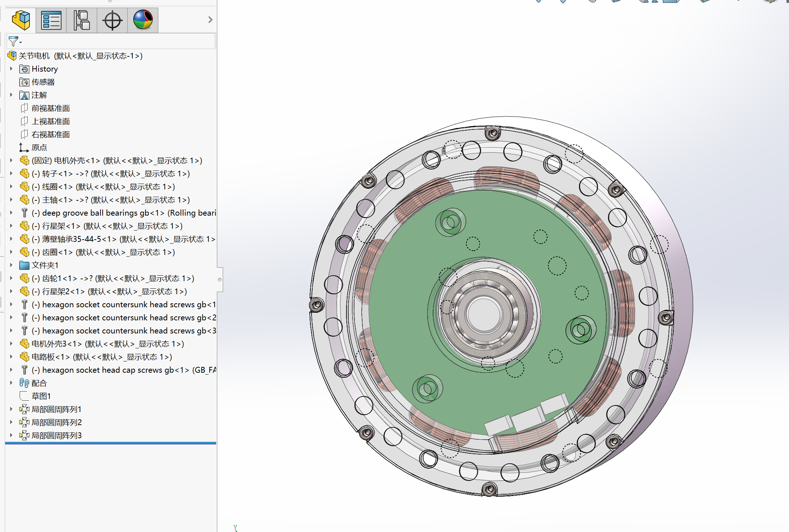Image resolution: width=789 pixels, height=532 pixels.
Task: Switch to the PropertyManager tab
Action: [x=51, y=20]
